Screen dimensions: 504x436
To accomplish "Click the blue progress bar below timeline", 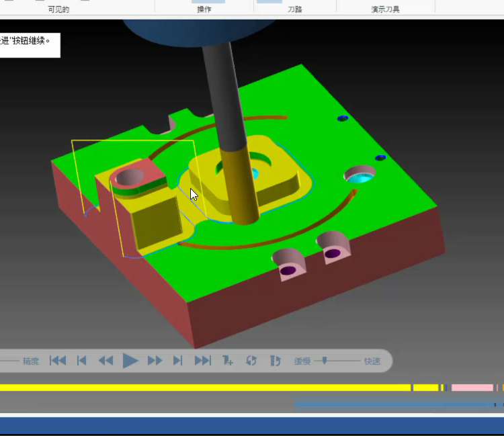I will click(396, 404).
